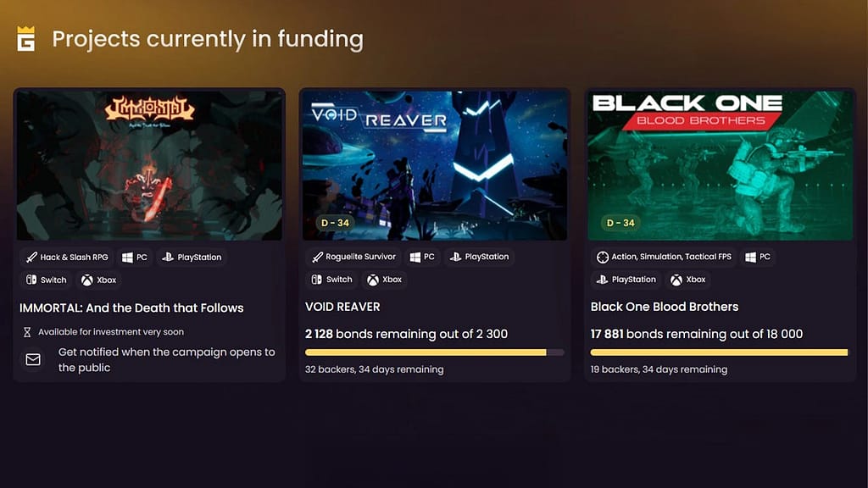
Task: Click Get notified when campaign opens
Action: [x=166, y=360]
